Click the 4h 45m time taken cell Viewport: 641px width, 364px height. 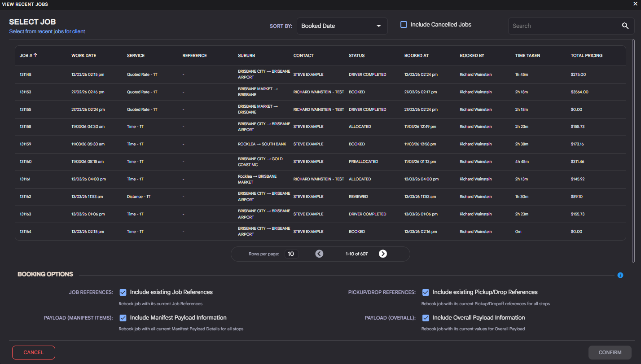pos(521,162)
